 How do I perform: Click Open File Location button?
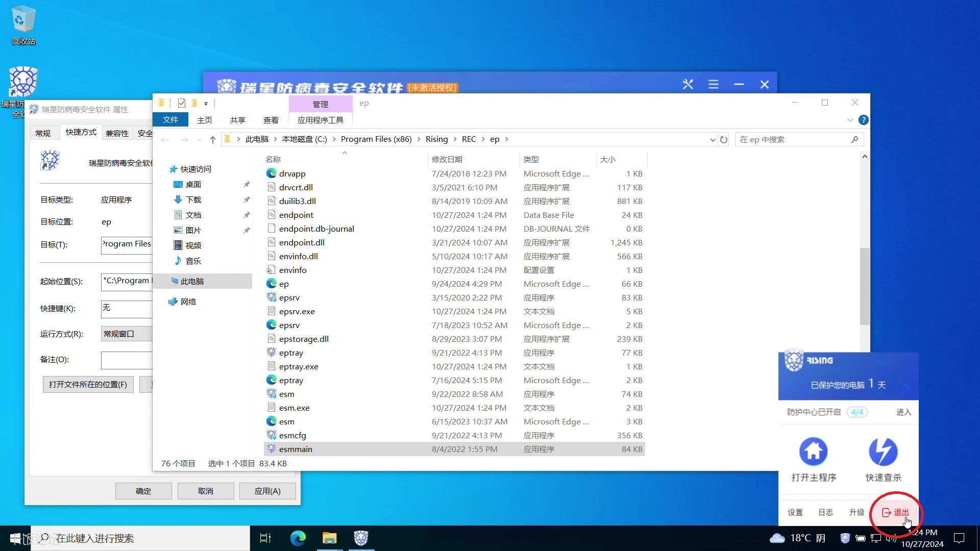(88, 384)
